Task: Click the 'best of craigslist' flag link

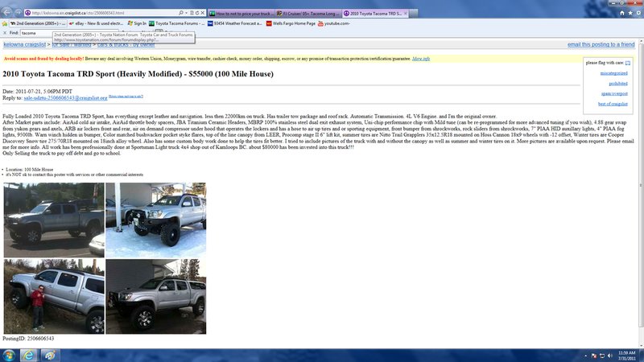Action: [613, 104]
